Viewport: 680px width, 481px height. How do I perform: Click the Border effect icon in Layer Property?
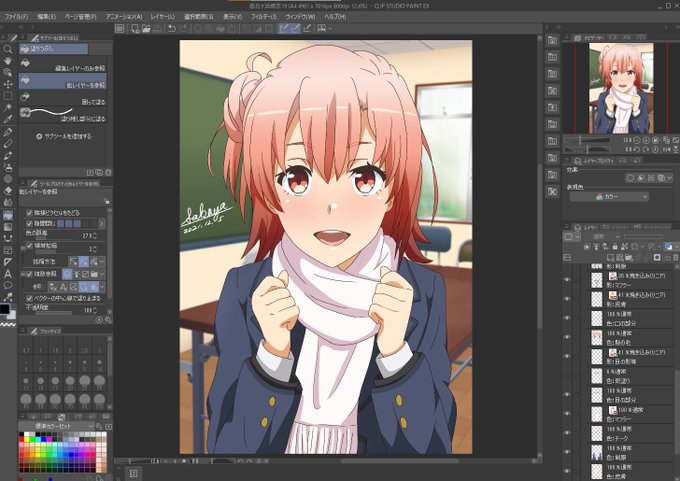(631, 178)
